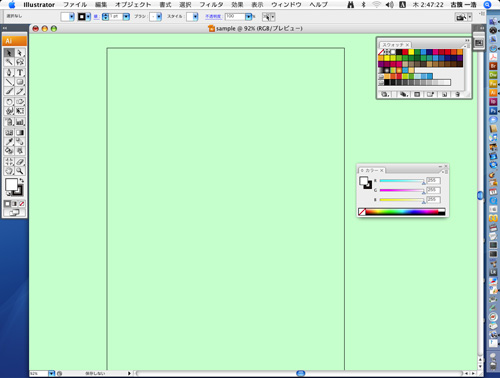Select the Direct Selection tool (white arrow)
The height and width of the screenshot is (378, 500).
pyautogui.click(x=20, y=53)
